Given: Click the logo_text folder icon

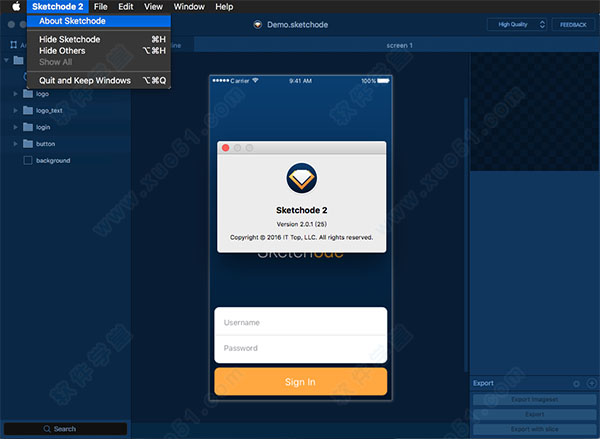Looking at the screenshot, I should [28, 110].
